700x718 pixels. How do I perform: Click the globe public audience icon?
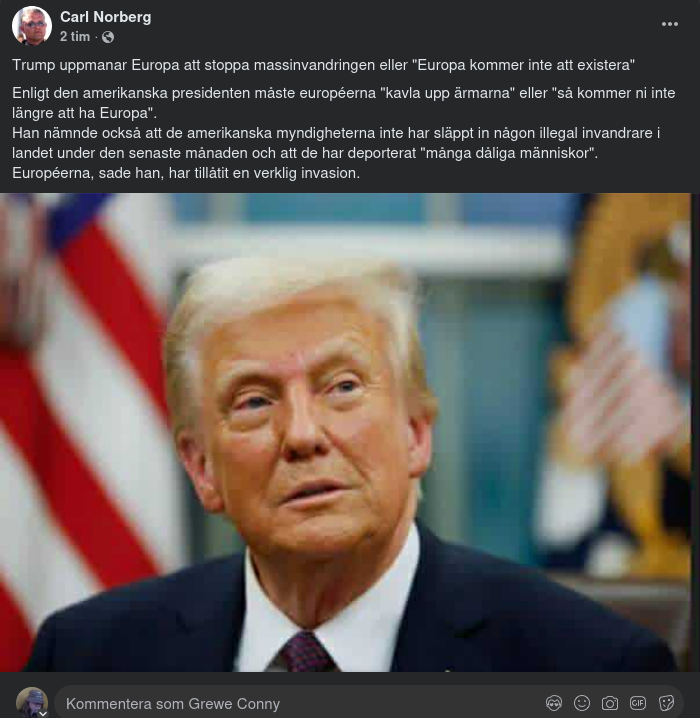click(108, 37)
